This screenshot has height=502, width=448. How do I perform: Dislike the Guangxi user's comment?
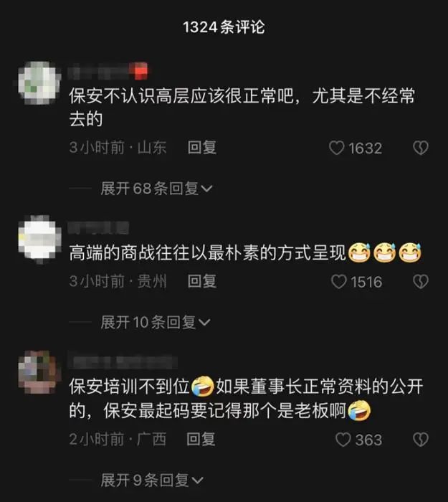tap(421, 440)
